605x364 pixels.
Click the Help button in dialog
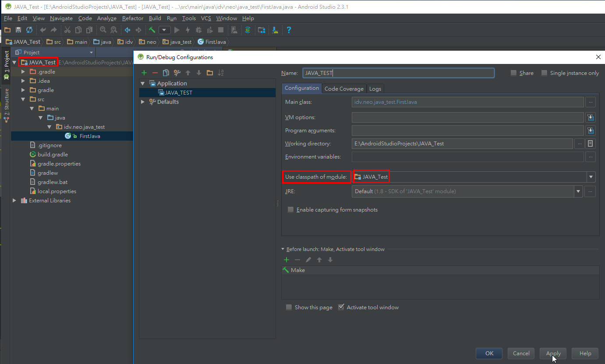point(585,353)
